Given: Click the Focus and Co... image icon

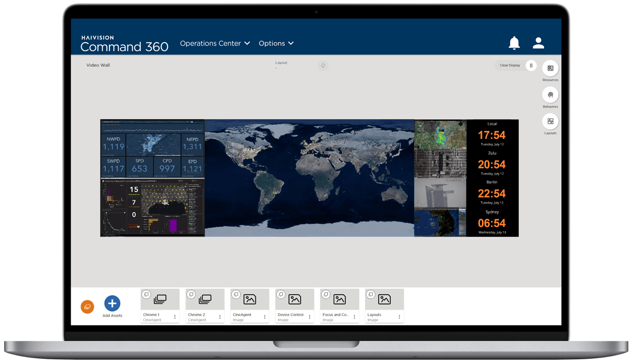Looking at the screenshot, I should [x=340, y=299].
